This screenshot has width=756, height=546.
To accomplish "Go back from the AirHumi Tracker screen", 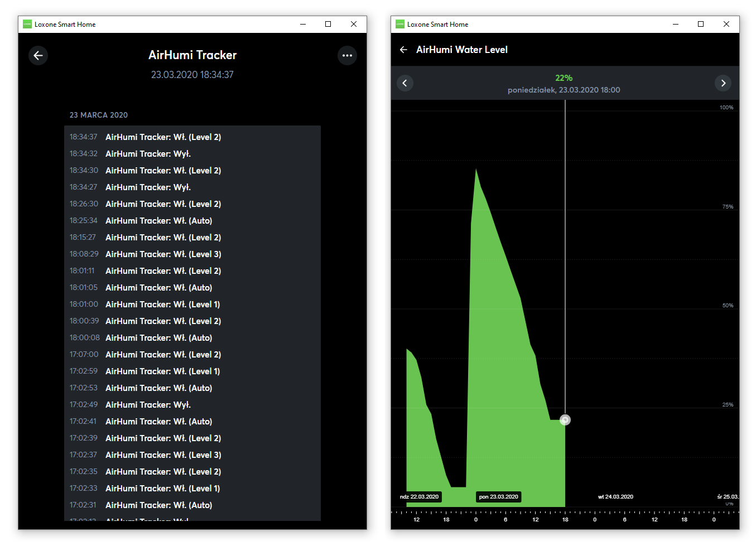I will [x=38, y=55].
